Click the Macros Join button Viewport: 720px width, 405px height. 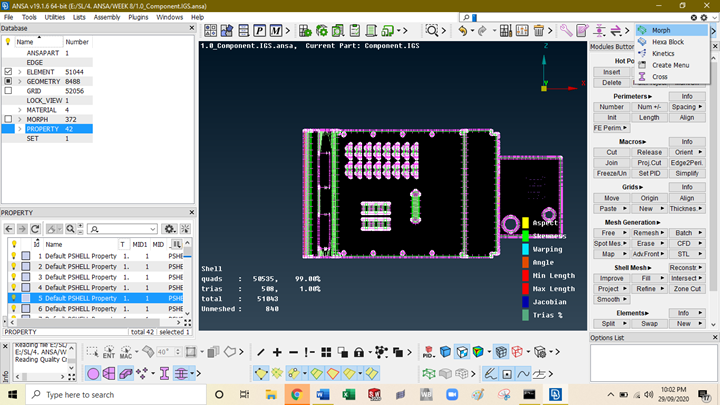611,163
